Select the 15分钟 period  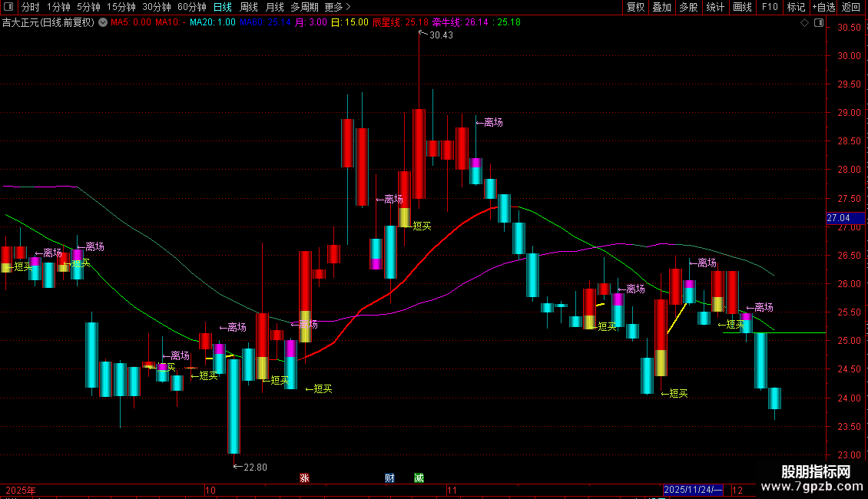click(x=121, y=7)
